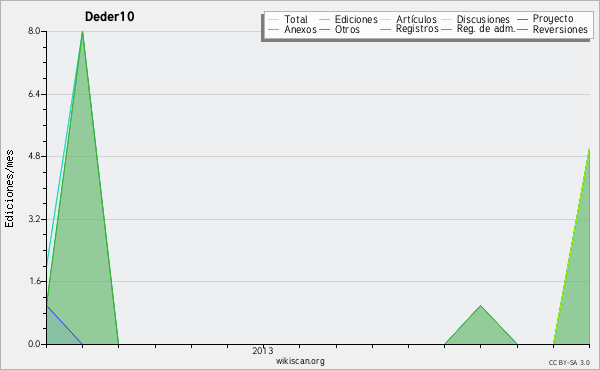This screenshot has height=370, width=600.
Task: Click the 'Ediciones' legend label
Action: pyautogui.click(x=356, y=19)
